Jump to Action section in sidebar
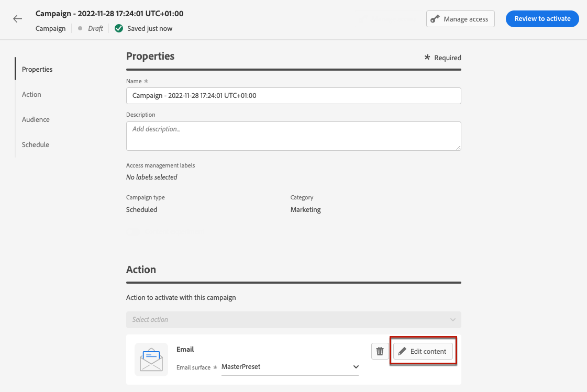The image size is (587, 392). [x=31, y=94]
